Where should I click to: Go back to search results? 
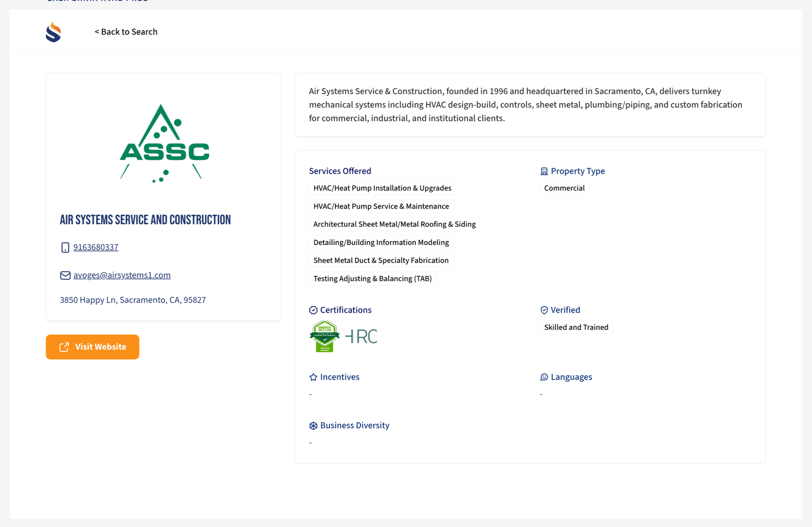(126, 32)
